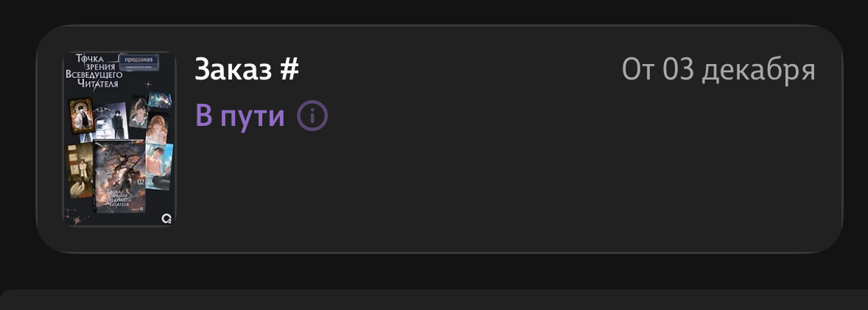Click the От 03 декабря order date
This screenshot has height=310, width=868.
718,70
